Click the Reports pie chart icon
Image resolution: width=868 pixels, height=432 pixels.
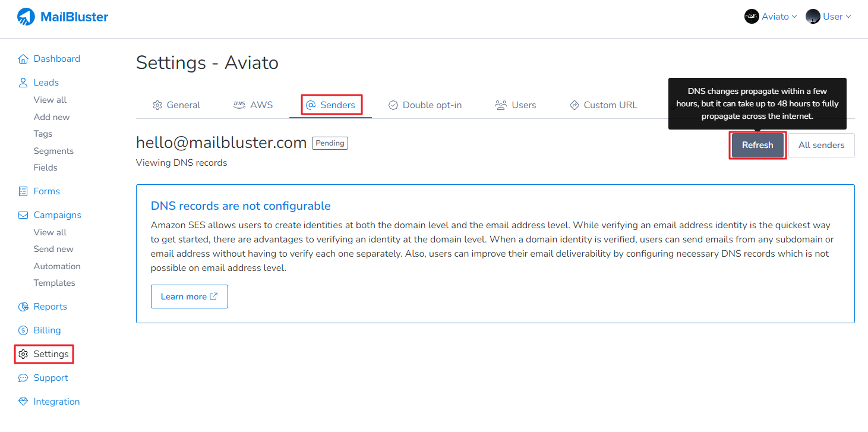(23, 307)
